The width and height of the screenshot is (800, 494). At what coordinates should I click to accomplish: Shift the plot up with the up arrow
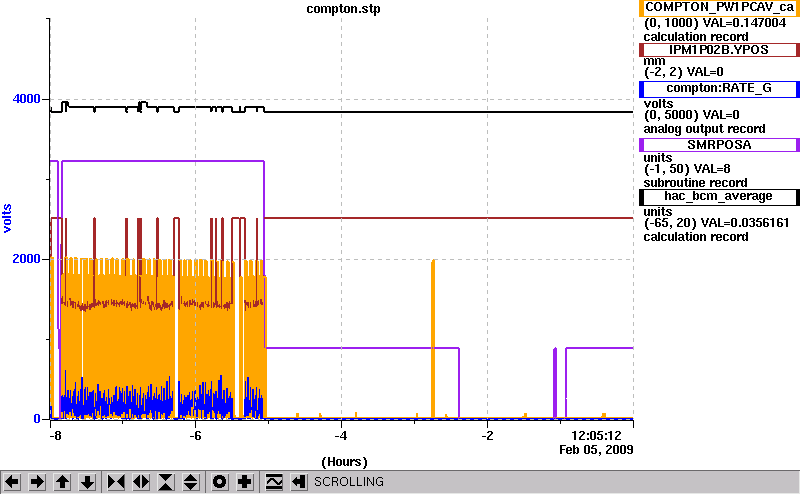point(62,482)
